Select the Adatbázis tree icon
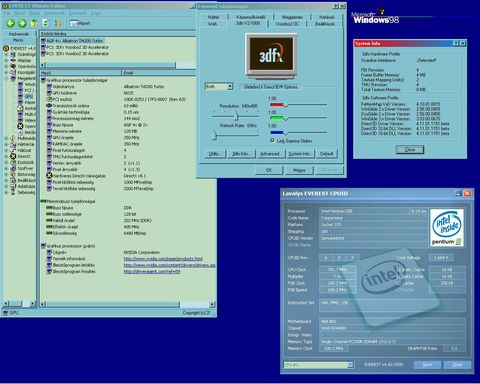 pyautogui.click(x=13, y=186)
